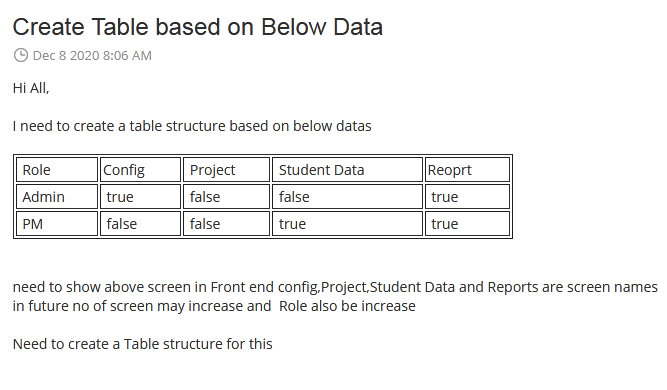
Task: Click the PM row label cell
Action: point(57,224)
